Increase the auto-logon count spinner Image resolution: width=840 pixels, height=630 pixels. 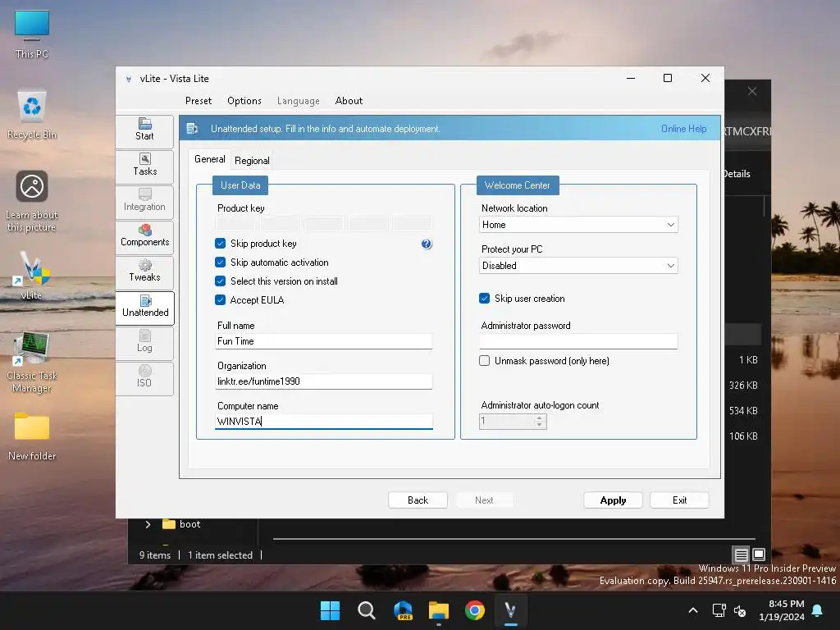point(540,418)
